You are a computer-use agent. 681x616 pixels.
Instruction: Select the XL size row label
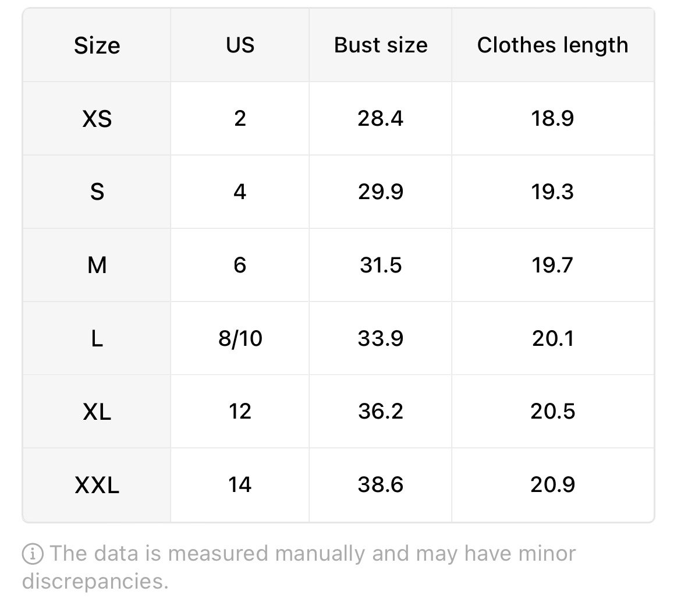[x=97, y=412]
